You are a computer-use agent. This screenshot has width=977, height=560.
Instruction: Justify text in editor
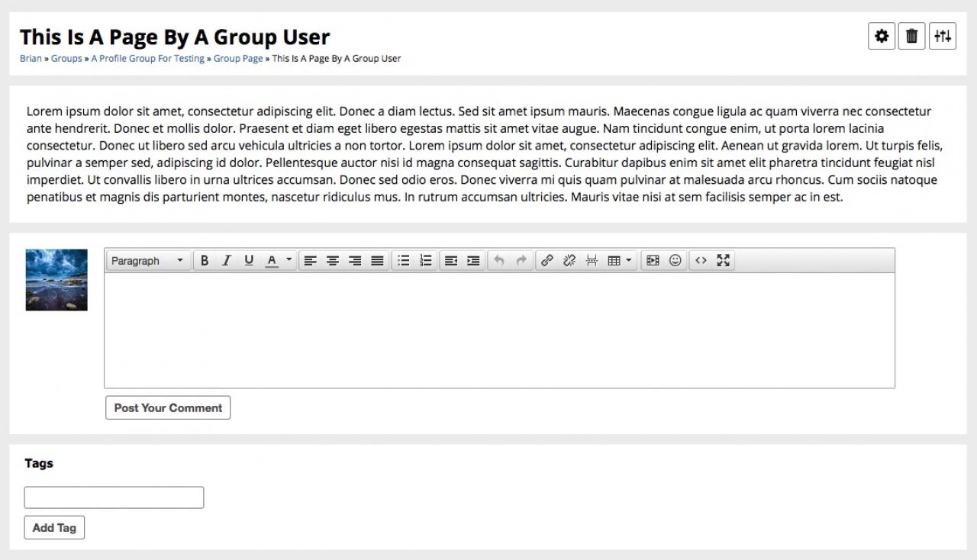377,261
